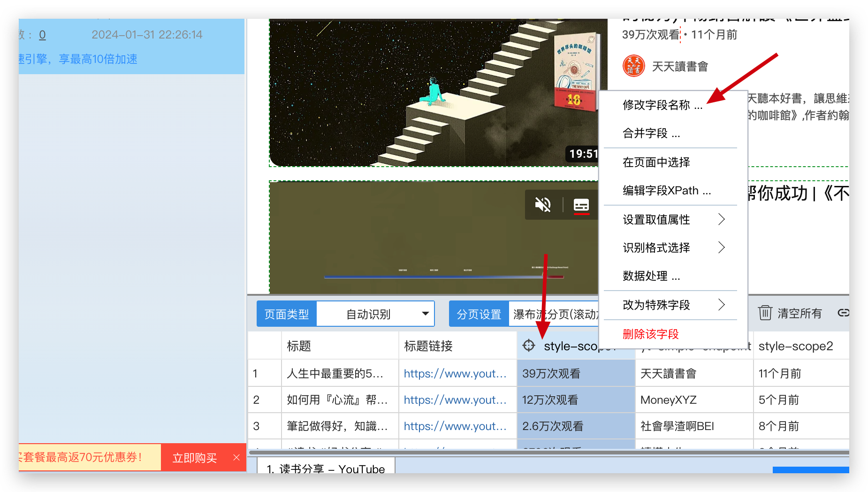The height and width of the screenshot is (492, 868).
Task: Expand the 识别格式选择 submenu
Action: tap(673, 248)
